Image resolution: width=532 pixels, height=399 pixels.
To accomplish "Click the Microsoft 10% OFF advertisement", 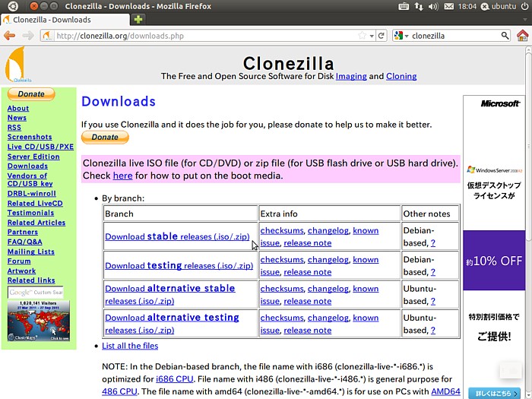I will point(494,247).
